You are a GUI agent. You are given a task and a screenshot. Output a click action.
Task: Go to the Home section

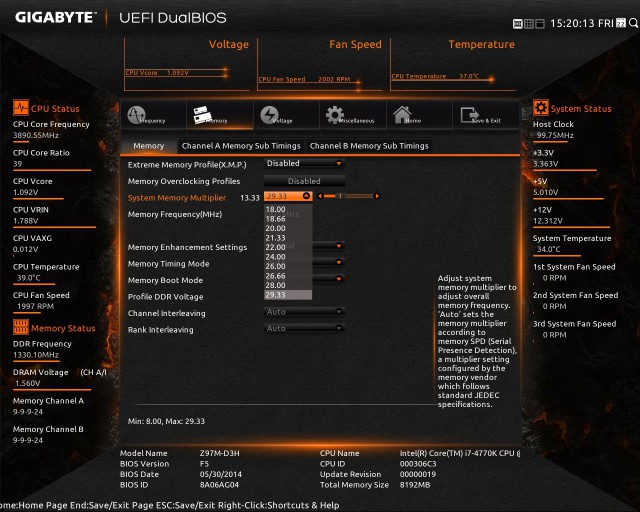[419, 115]
